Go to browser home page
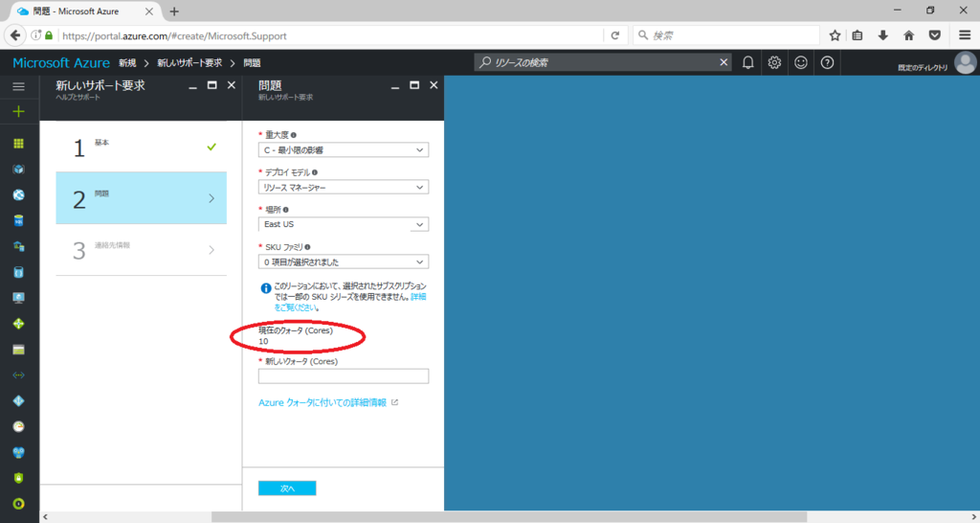Screen dimensions: 980x523 (x=909, y=35)
